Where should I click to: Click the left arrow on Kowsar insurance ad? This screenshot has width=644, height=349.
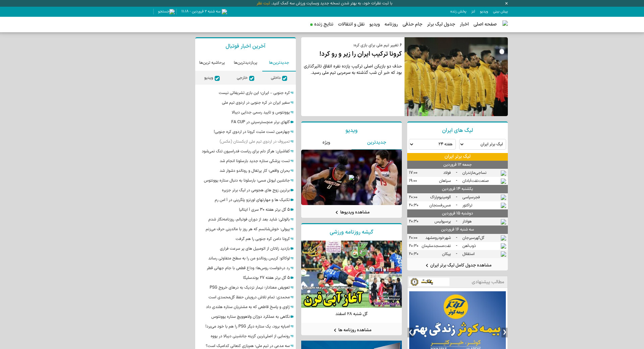tap(411, 332)
